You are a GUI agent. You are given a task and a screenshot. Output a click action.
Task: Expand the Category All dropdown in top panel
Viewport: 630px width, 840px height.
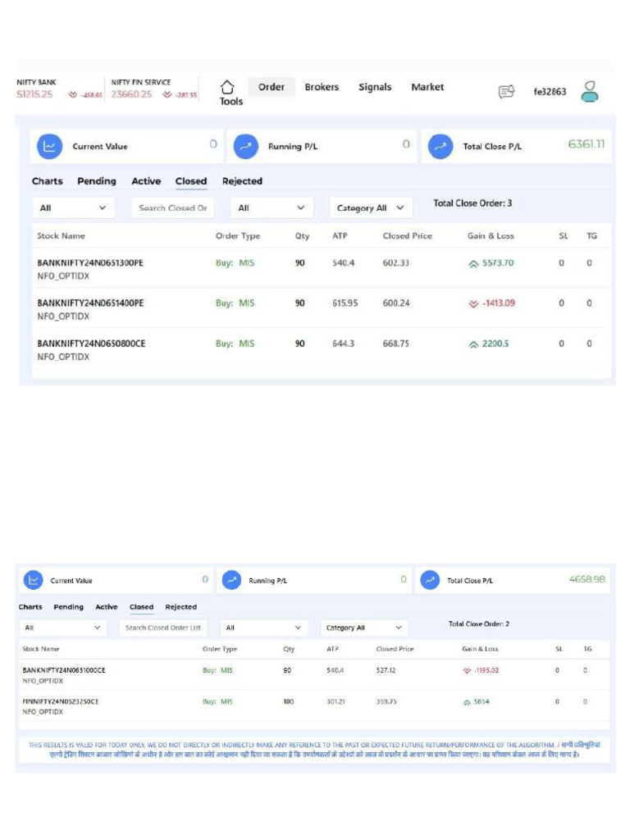point(371,208)
